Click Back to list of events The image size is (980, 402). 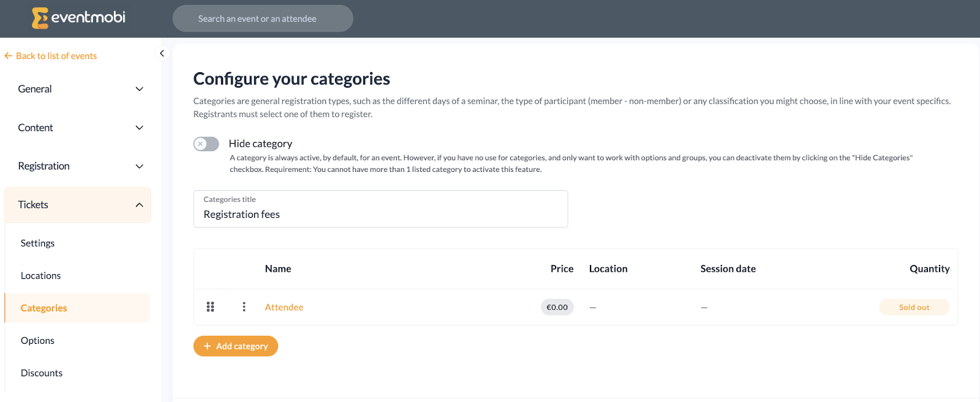(x=56, y=56)
